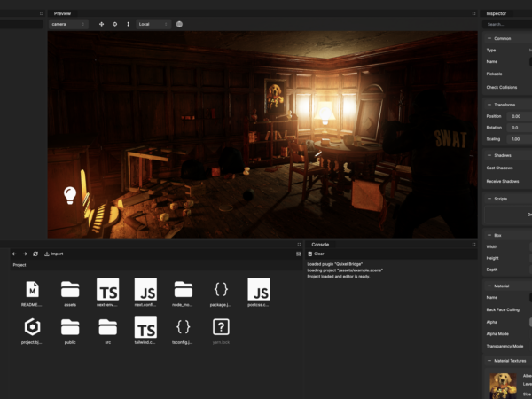Select the scaling gizmo tool
Screen dimensions: 532x399
(129, 24)
